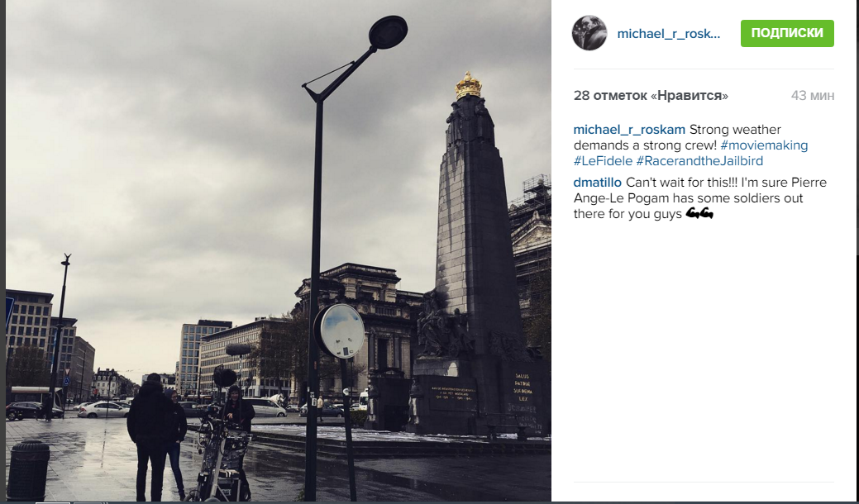The width and height of the screenshot is (859, 504).
Task: Click the parked white car in photo
Action: tap(103, 409)
